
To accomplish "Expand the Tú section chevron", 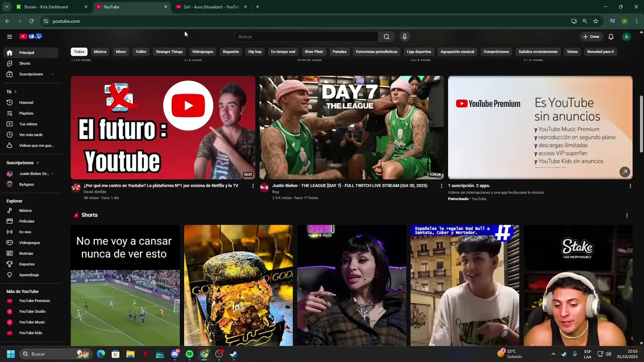I will coord(16,92).
